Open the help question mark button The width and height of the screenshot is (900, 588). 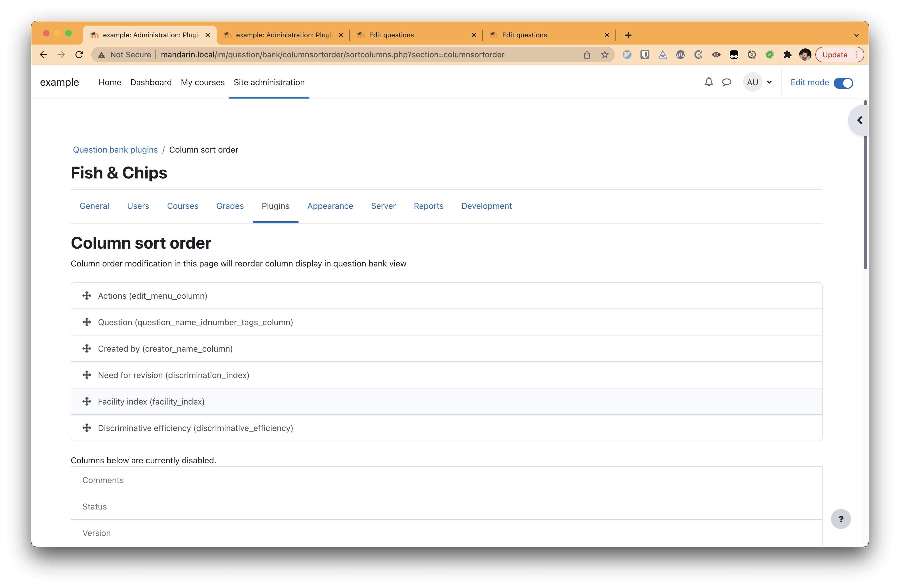841,519
